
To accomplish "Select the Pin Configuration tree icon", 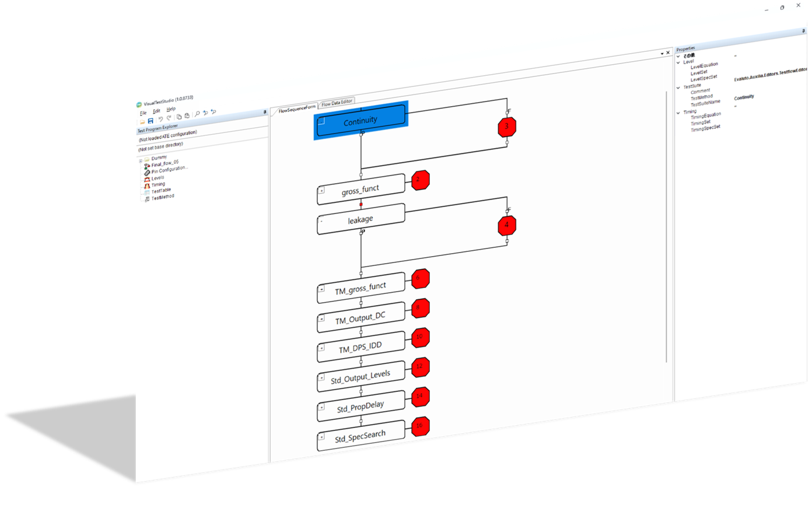I will click(x=147, y=173).
